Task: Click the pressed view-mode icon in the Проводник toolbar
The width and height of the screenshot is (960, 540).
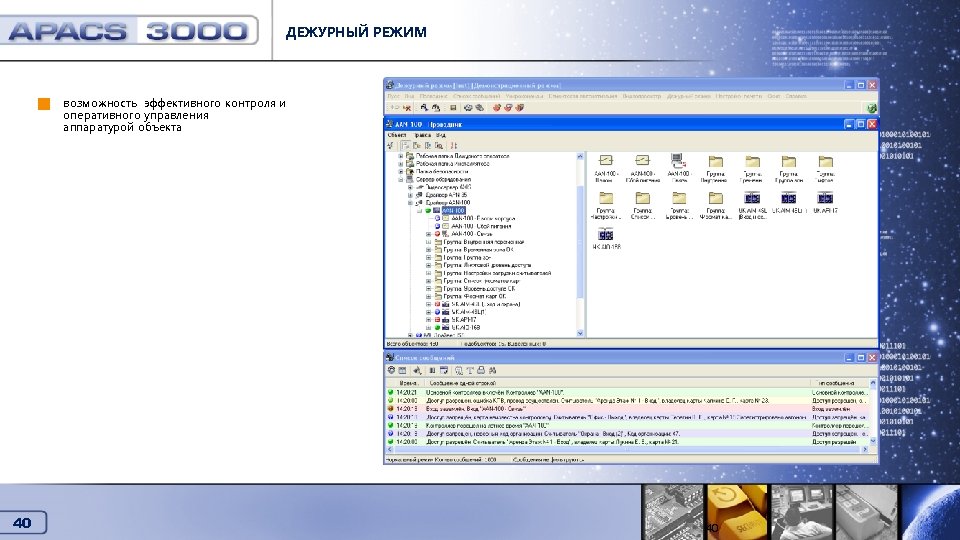Action: (x=405, y=146)
